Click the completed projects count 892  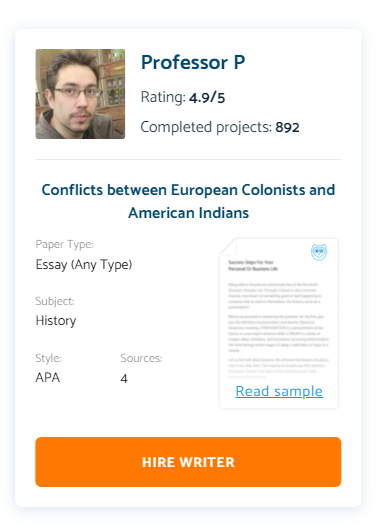click(x=287, y=127)
